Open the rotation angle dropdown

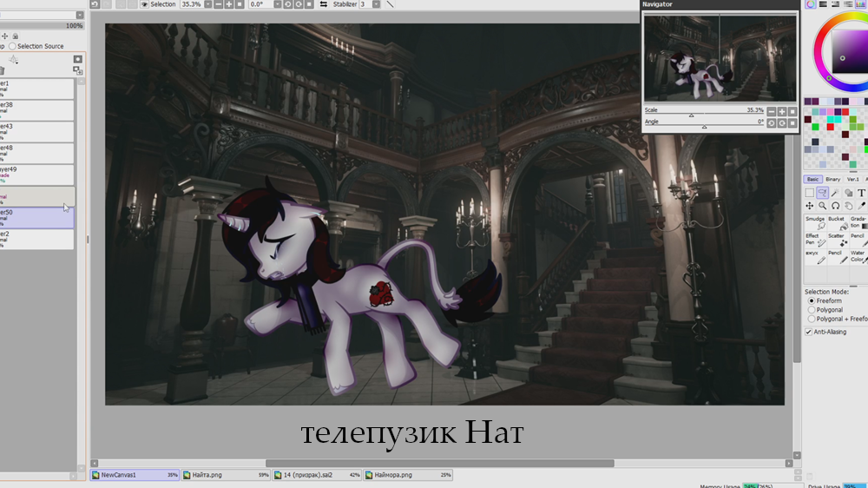tap(278, 3)
